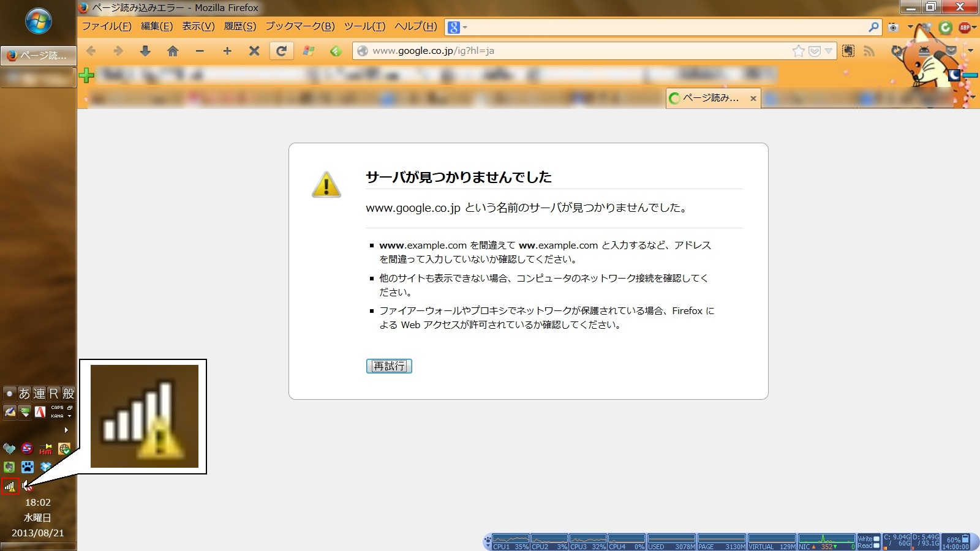Zoom out with the minus button
This screenshot has height=551, width=980.
tap(200, 51)
